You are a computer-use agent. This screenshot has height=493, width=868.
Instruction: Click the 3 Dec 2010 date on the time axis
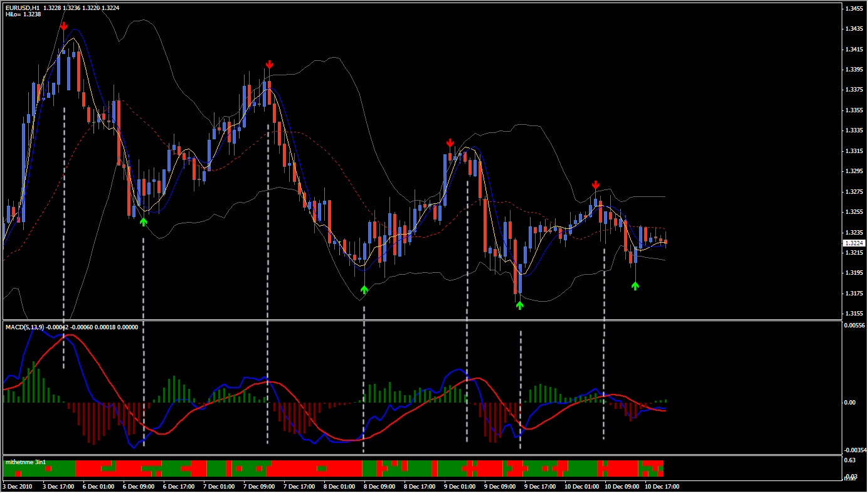18,486
